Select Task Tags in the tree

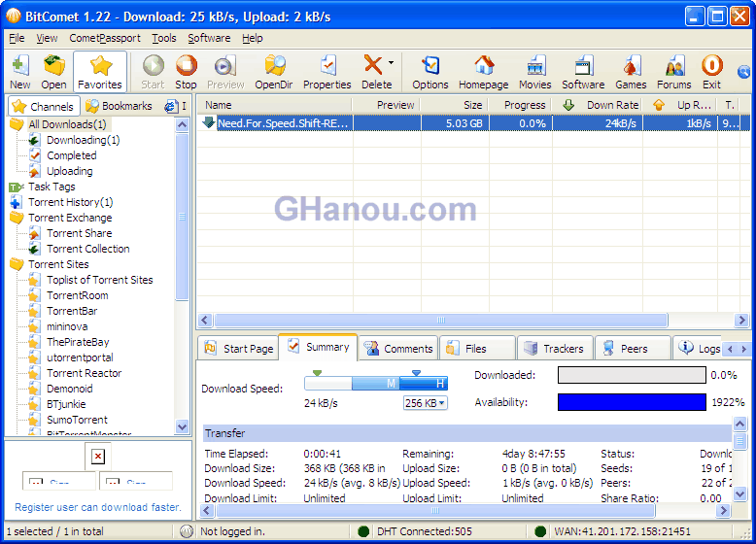pos(52,187)
